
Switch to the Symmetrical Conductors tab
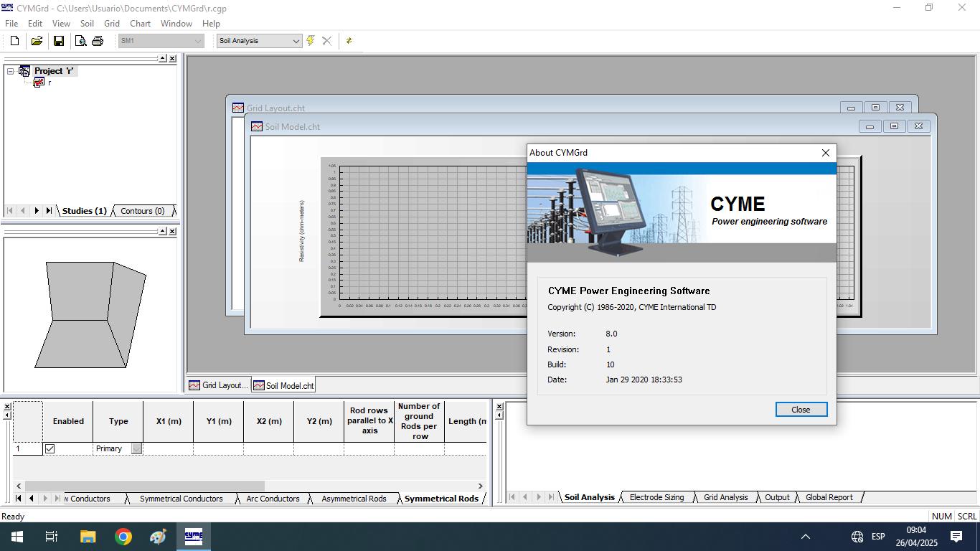pyautogui.click(x=181, y=499)
